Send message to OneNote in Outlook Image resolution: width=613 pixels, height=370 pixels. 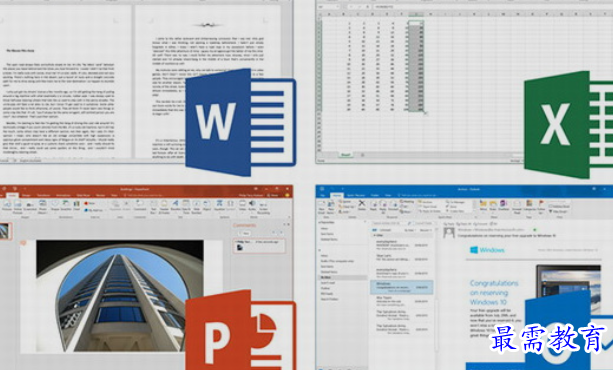point(504,206)
